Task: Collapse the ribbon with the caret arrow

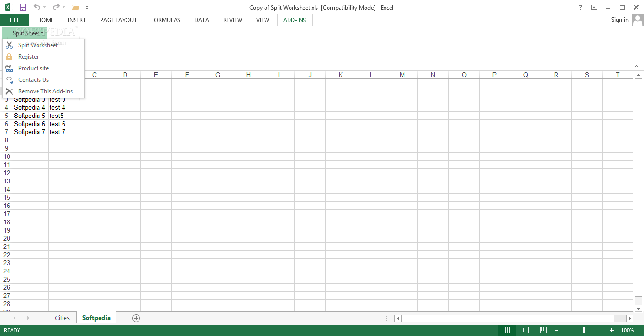Action: [637, 66]
